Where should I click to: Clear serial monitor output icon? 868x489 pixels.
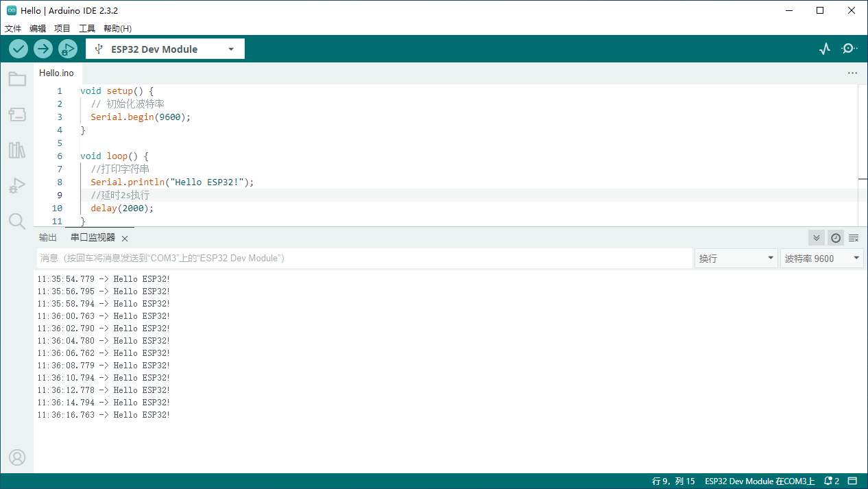pos(854,238)
